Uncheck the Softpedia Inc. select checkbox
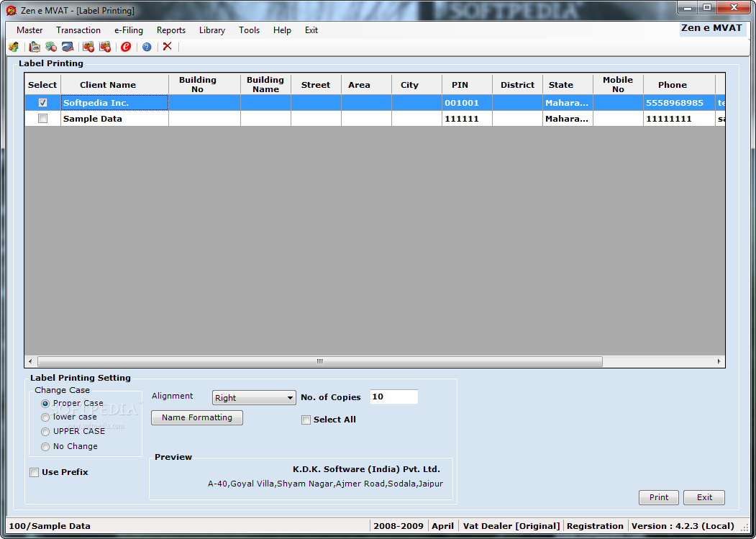This screenshot has height=539, width=756. (x=43, y=103)
